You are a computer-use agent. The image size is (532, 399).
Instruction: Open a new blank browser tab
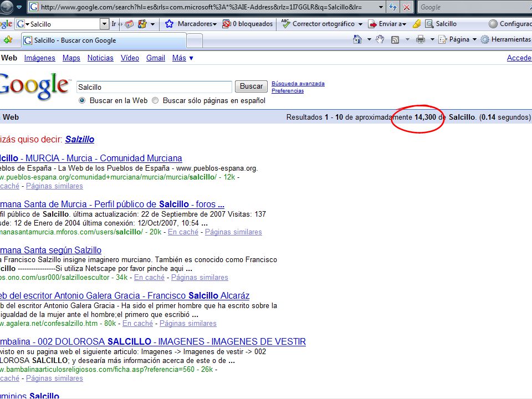195,41
